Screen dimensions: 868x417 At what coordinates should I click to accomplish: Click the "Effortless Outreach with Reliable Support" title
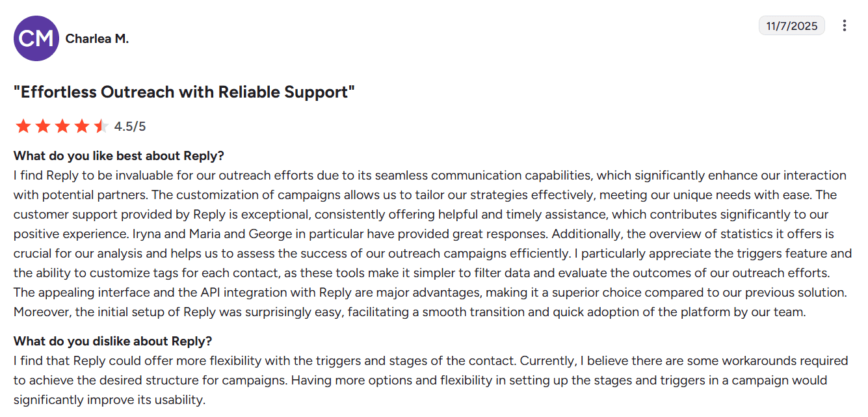[184, 92]
